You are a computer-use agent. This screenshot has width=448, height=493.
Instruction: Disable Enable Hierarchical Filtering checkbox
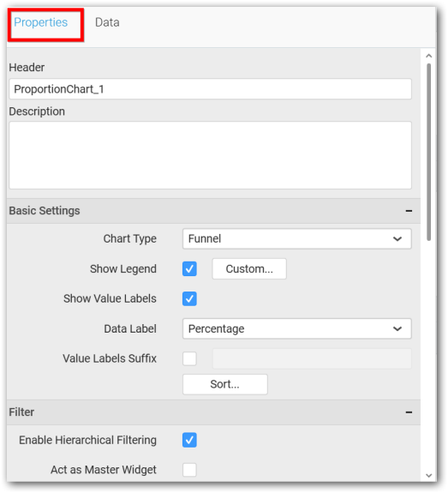189,440
